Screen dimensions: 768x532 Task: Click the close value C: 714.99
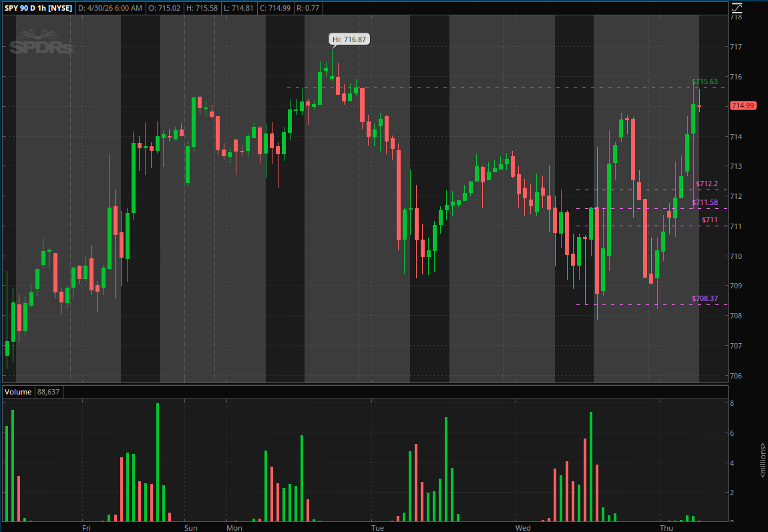[274, 8]
